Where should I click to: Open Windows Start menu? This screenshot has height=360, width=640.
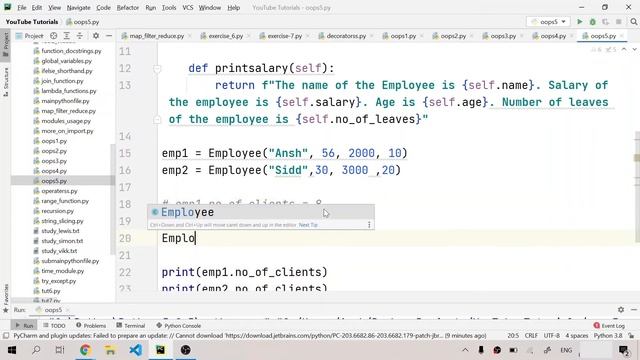pyautogui.click(x=11, y=350)
